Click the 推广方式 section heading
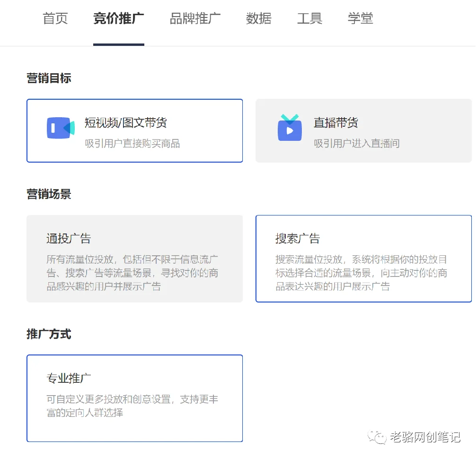Screen dimensions: 476x458 (x=49, y=334)
